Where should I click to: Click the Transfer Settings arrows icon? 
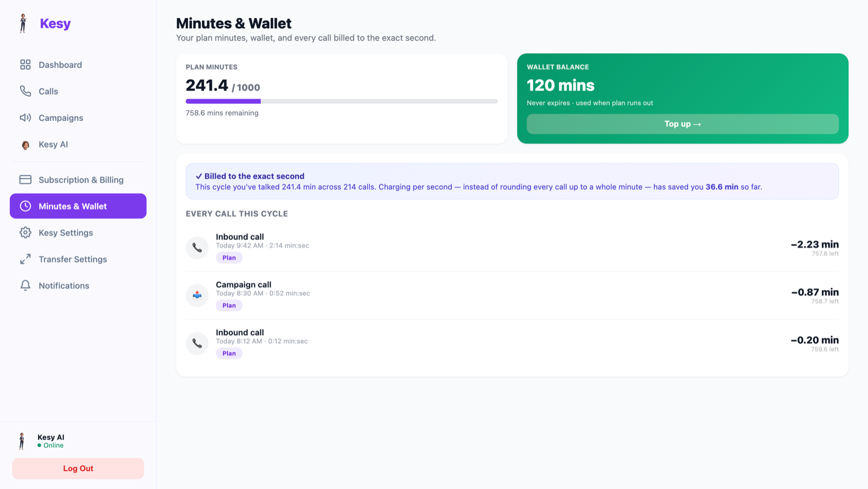(x=25, y=259)
